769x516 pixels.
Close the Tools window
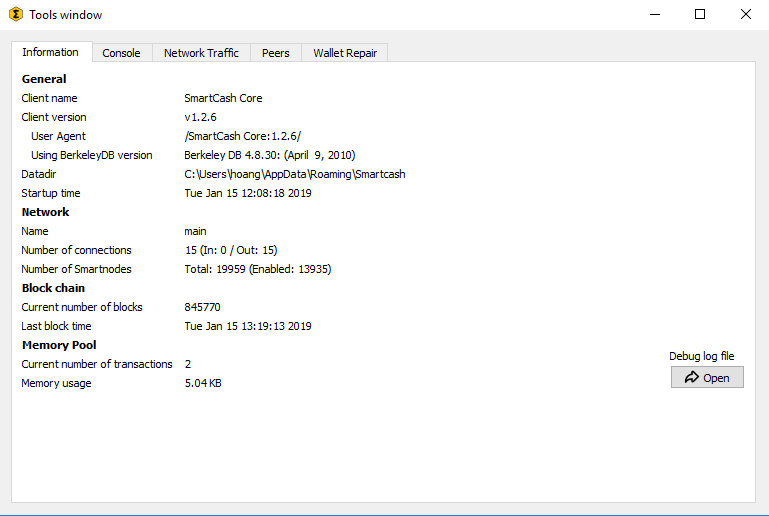click(745, 14)
